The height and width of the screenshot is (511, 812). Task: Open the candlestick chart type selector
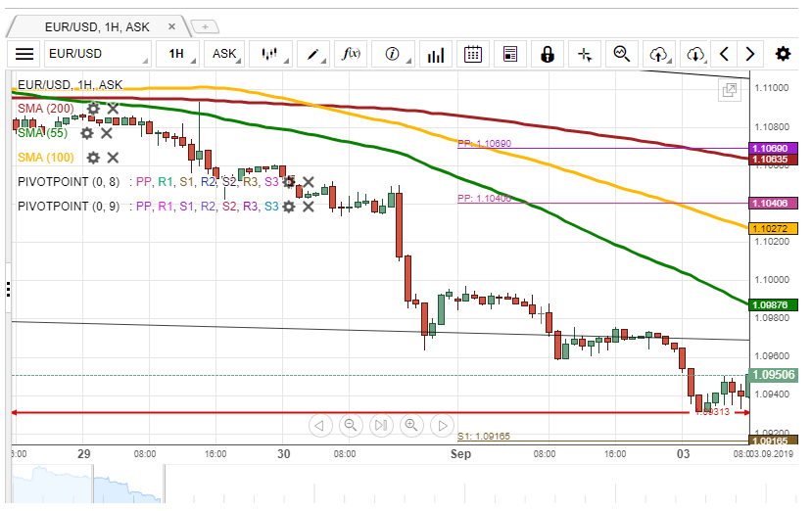(x=270, y=54)
